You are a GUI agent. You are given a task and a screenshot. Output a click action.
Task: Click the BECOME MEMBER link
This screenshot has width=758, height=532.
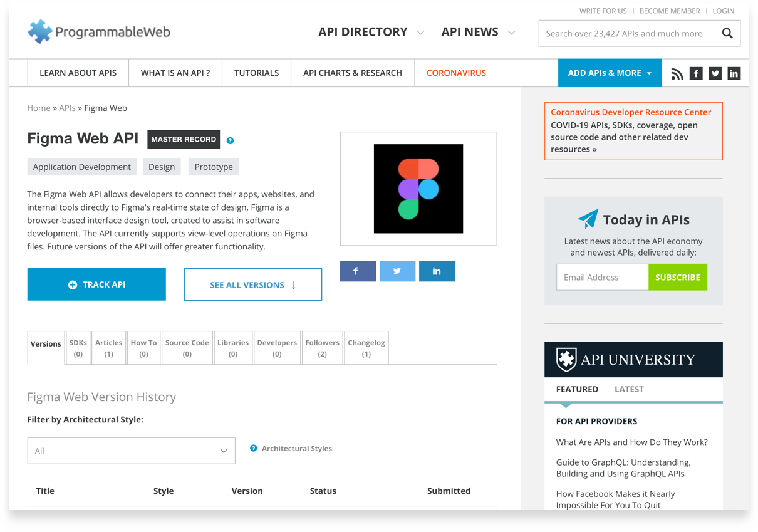pos(670,11)
